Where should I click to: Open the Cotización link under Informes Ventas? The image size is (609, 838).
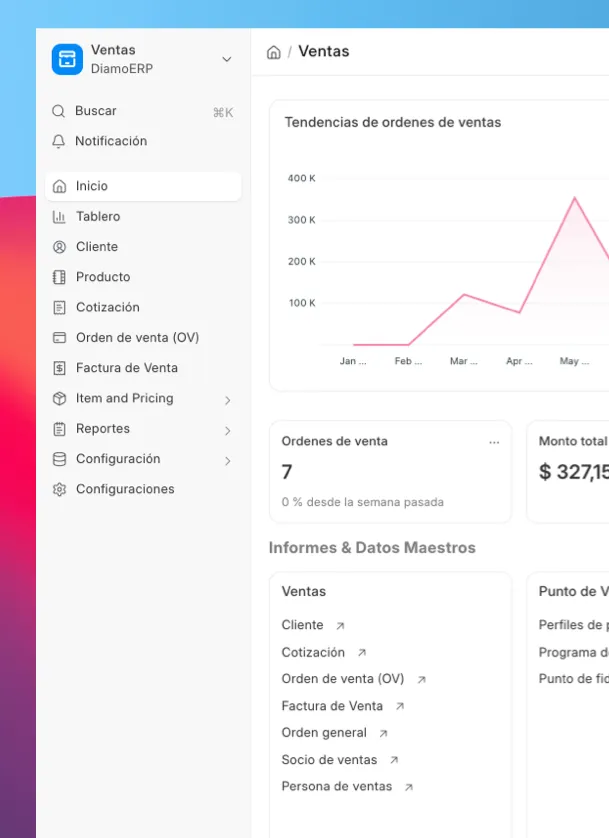pyautogui.click(x=313, y=652)
